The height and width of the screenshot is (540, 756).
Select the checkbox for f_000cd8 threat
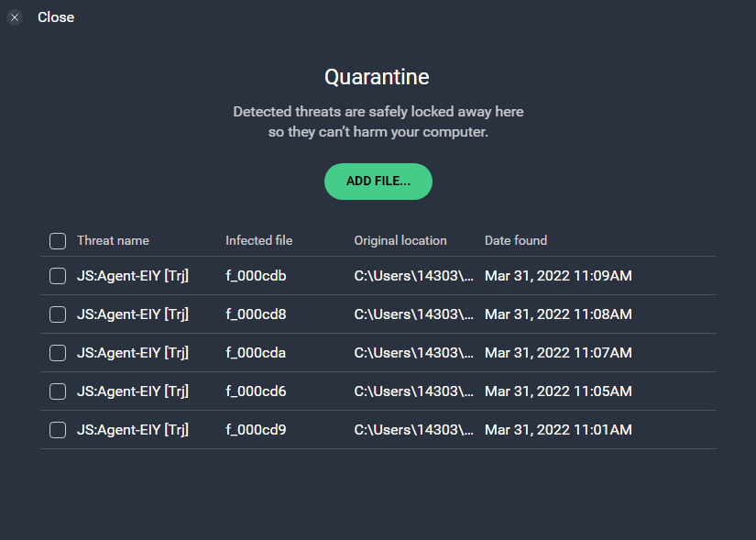[58, 314]
